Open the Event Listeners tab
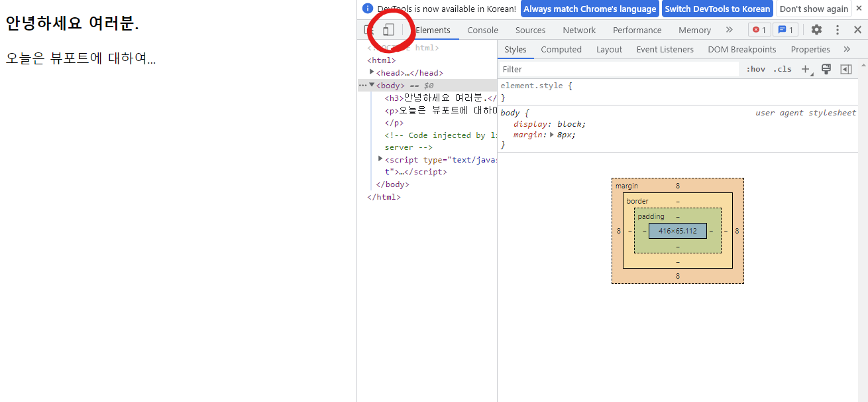The image size is (868, 402). click(665, 49)
